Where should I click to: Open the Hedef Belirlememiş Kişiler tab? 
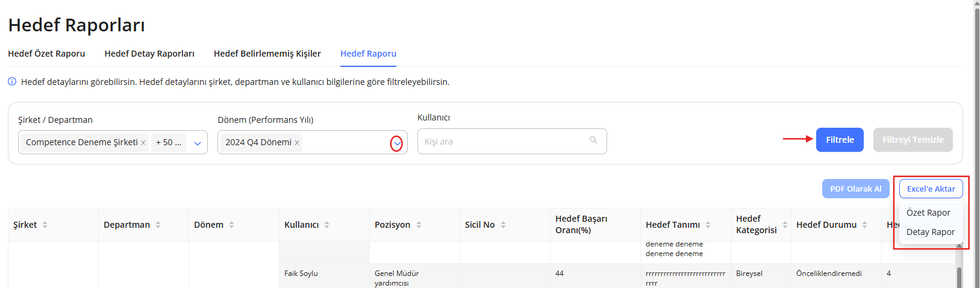[267, 54]
